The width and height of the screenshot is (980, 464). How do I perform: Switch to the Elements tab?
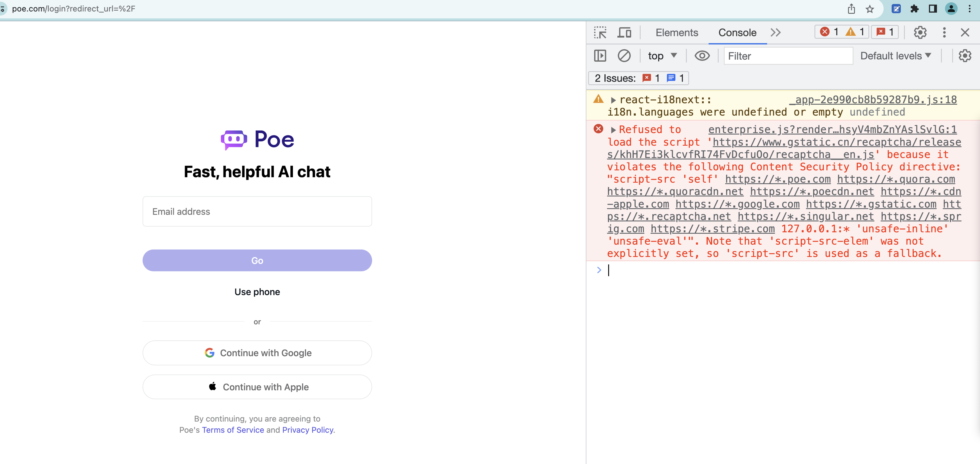676,33
